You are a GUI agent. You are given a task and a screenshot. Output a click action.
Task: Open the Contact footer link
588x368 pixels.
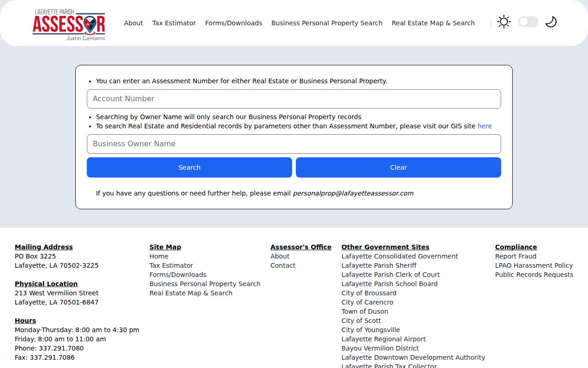pos(283,265)
